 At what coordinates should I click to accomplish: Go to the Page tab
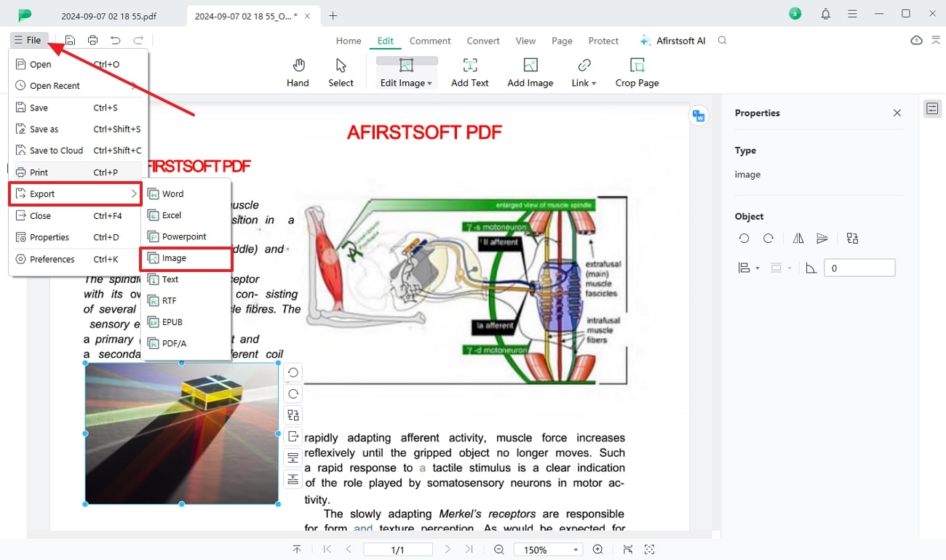[x=562, y=41]
